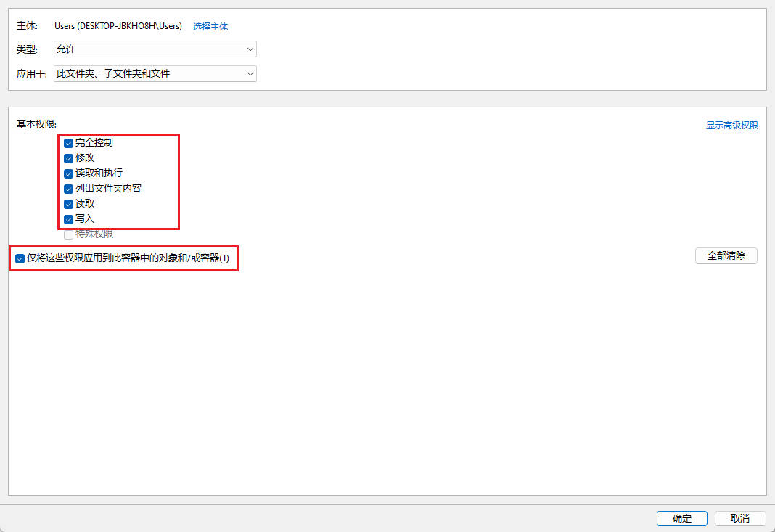Toggle the 修改 permission checkbox

click(68, 158)
